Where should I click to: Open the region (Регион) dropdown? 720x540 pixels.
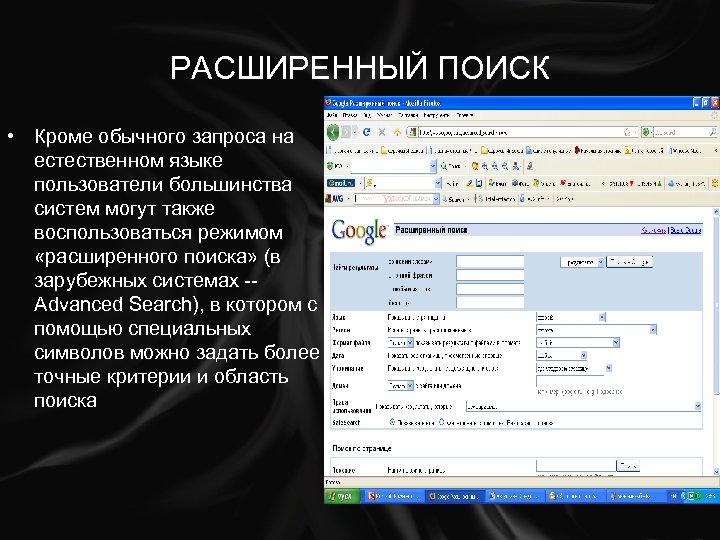(x=596, y=329)
